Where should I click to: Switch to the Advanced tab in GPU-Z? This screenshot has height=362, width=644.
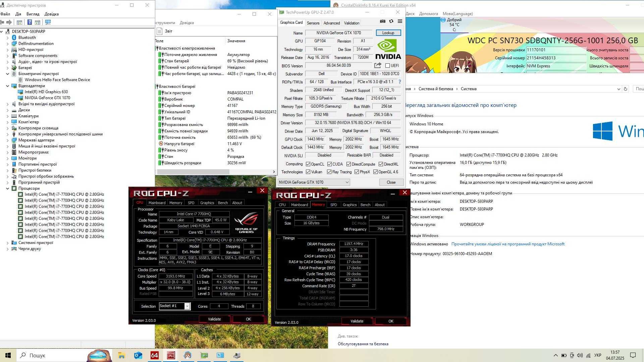click(x=332, y=23)
